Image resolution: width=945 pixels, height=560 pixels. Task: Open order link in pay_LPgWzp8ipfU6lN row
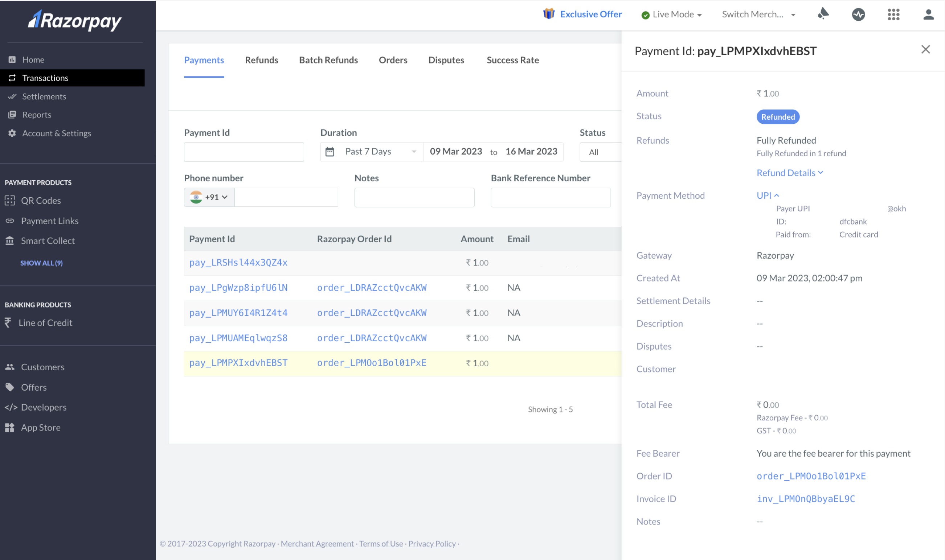tap(372, 288)
